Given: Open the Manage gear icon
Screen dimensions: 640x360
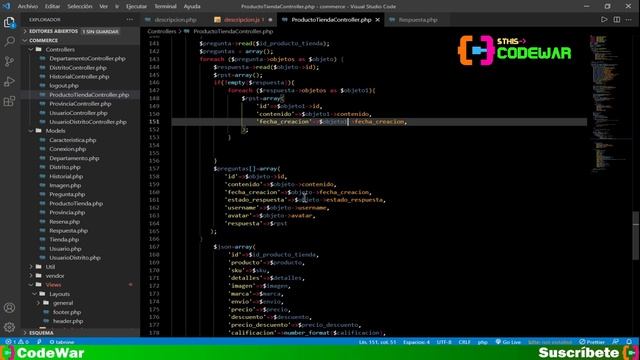Looking at the screenshot, I should point(9,327).
